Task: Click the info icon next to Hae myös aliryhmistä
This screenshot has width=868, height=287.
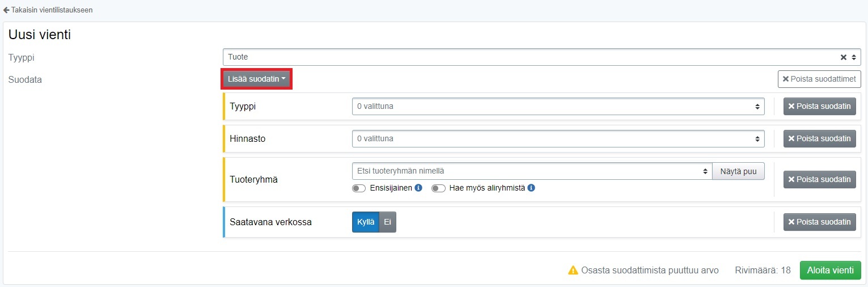Action: point(531,188)
